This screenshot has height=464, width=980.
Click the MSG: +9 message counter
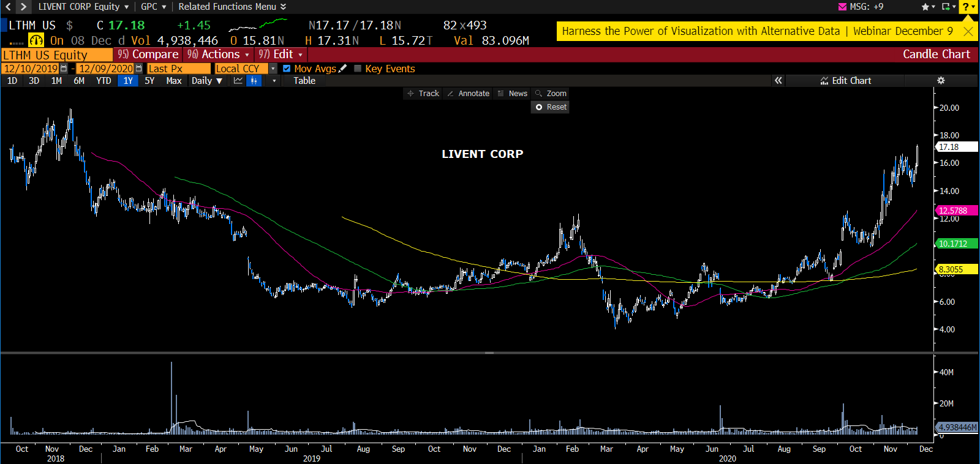(866, 7)
